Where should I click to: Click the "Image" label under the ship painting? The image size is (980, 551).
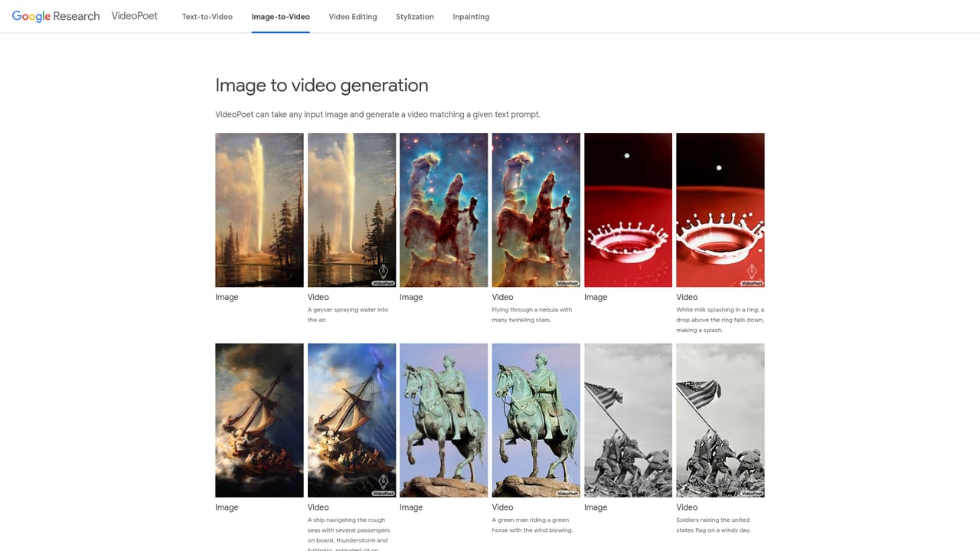227,507
